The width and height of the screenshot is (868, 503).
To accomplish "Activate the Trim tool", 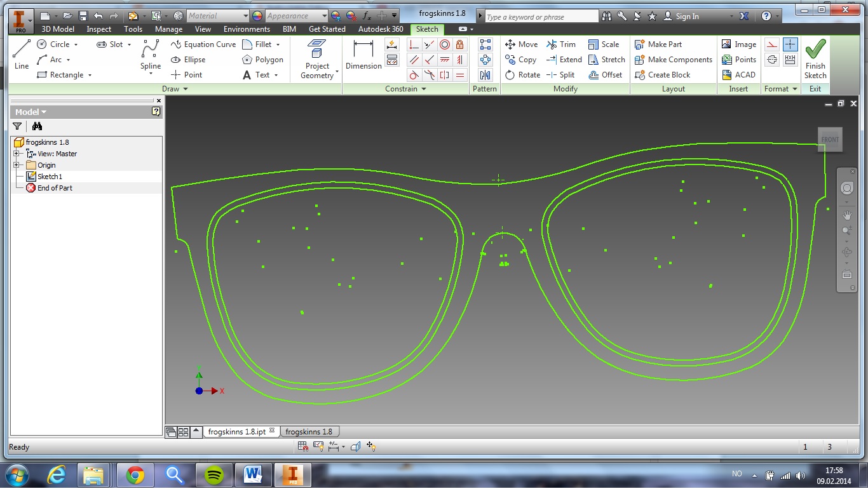I will point(561,44).
